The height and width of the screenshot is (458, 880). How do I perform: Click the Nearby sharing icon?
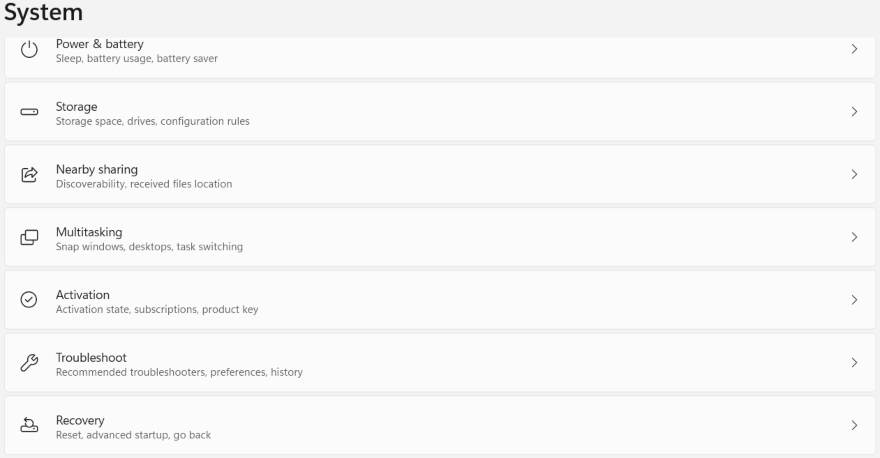click(x=30, y=175)
